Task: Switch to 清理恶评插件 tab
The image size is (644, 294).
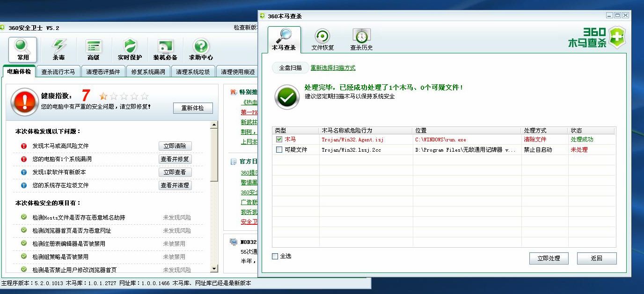Action: point(103,72)
